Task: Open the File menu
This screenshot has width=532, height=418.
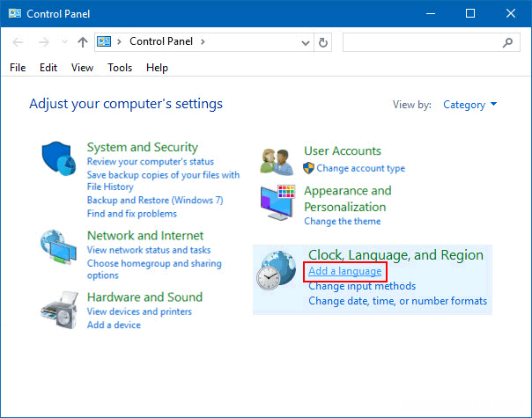Action: 18,68
